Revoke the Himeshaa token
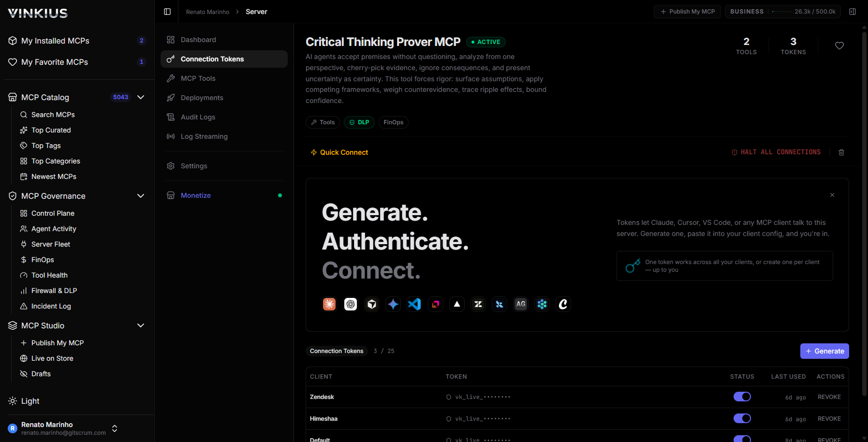868x442 pixels. point(829,419)
